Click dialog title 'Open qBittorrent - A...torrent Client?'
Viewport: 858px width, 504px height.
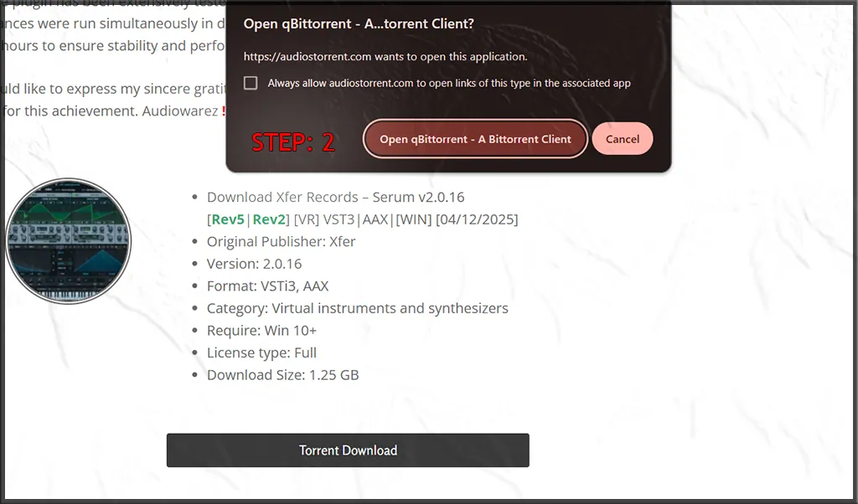(x=359, y=23)
